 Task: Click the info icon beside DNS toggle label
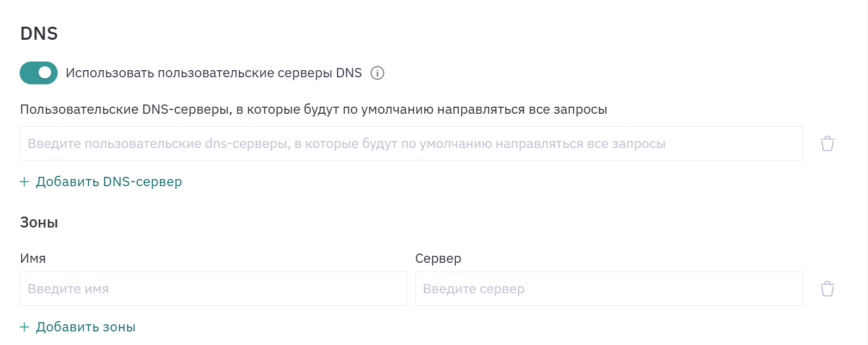pyautogui.click(x=377, y=73)
